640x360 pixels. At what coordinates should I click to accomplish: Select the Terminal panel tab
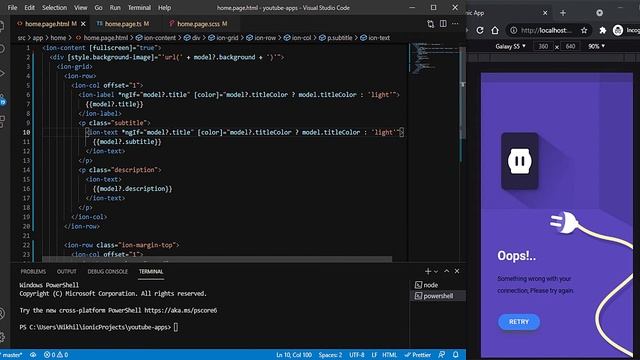[151, 271]
